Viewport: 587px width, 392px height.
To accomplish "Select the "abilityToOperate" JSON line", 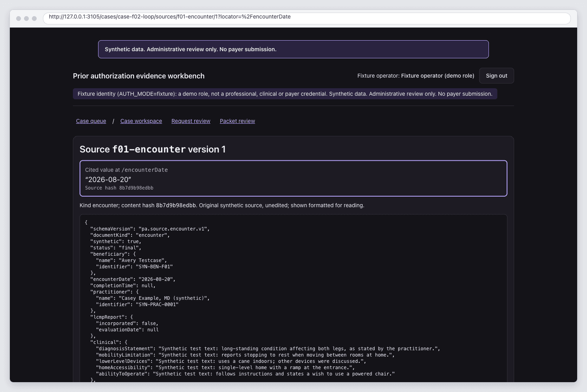I will 245,374.
